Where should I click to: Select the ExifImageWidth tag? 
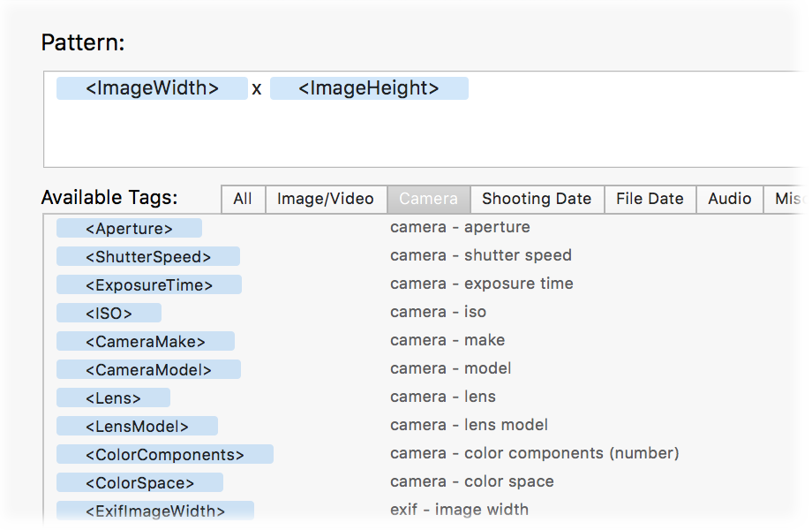click(155, 511)
